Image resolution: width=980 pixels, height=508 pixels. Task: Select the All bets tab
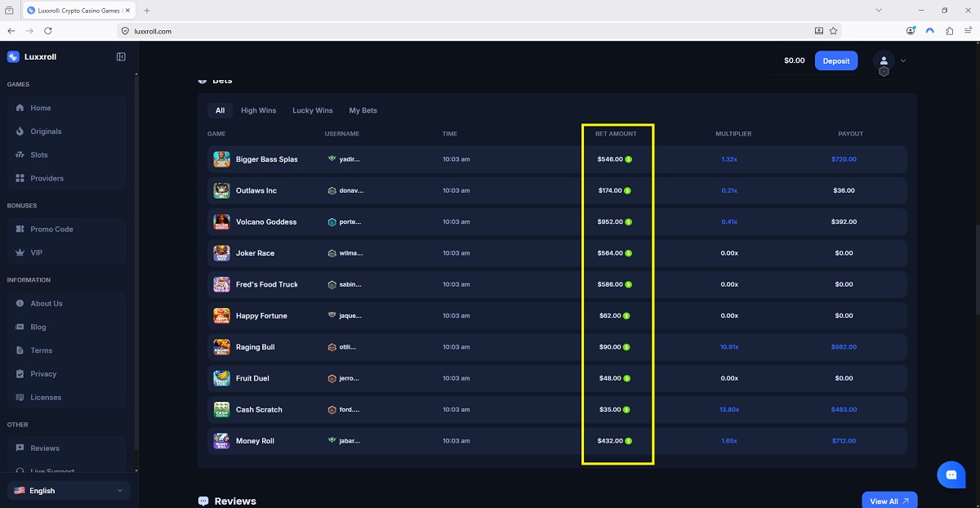[x=220, y=110]
